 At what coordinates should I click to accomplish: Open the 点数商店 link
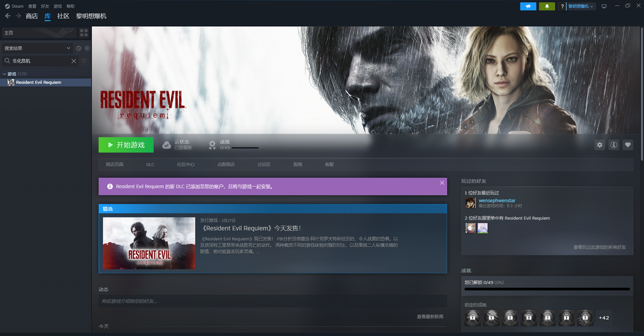click(x=226, y=164)
